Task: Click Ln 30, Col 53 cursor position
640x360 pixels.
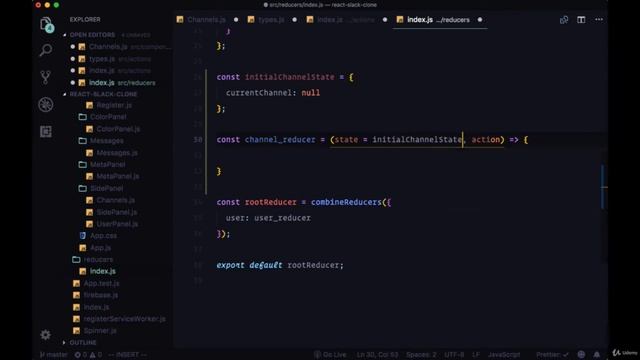Action: coord(377,354)
